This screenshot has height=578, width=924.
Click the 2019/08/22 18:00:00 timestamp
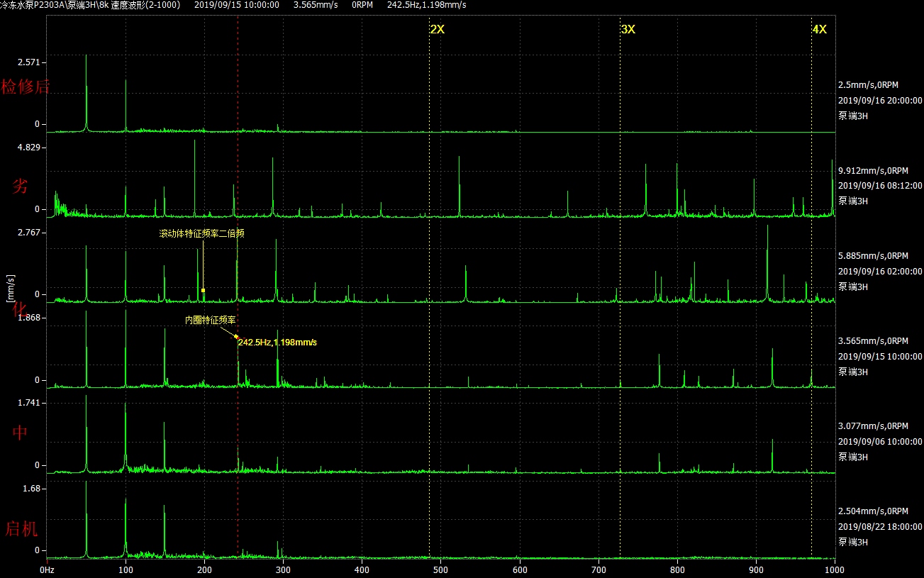(880, 527)
